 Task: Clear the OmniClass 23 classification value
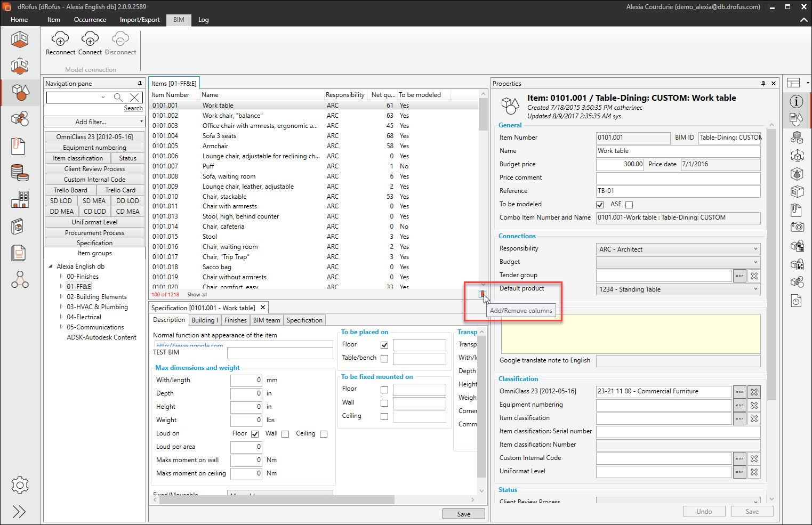pyautogui.click(x=754, y=392)
